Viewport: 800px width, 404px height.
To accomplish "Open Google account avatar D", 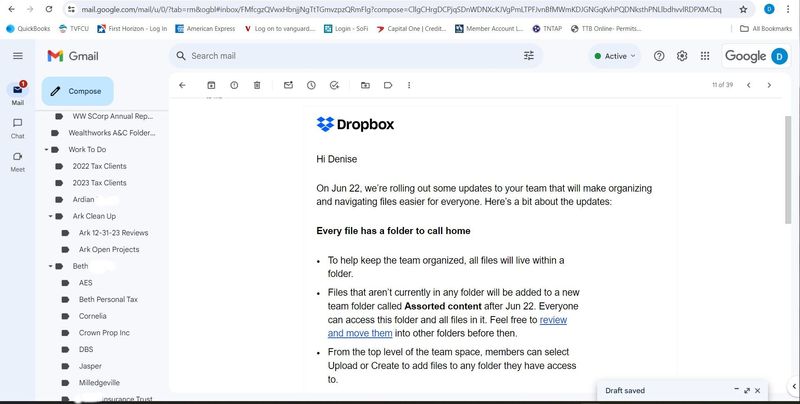I will (779, 56).
